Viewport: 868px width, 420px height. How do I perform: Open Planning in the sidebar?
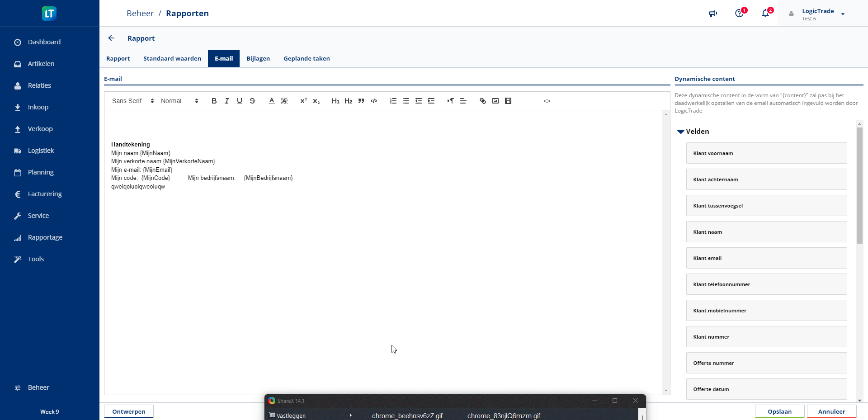click(x=50, y=172)
